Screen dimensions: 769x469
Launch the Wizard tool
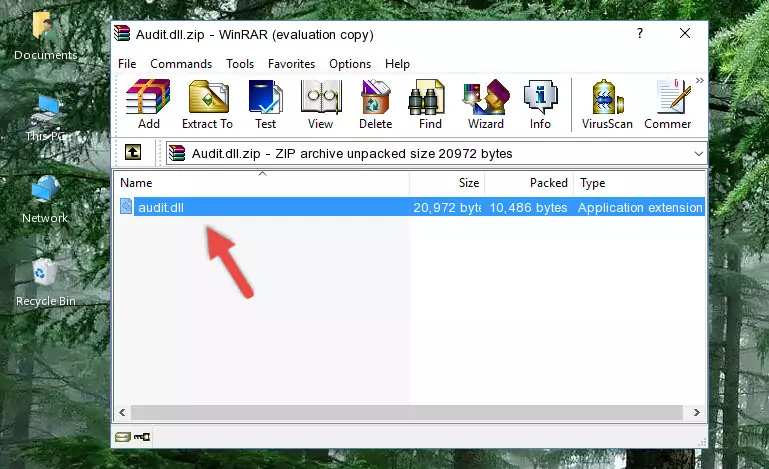pyautogui.click(x=486, y=104)
